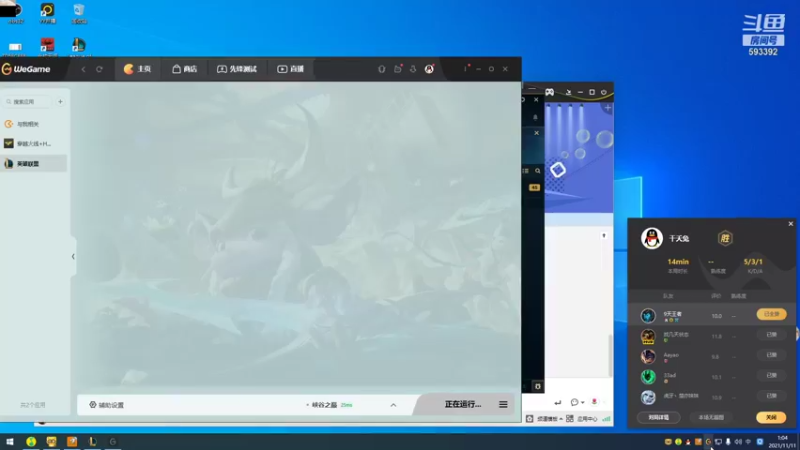Screen dimensions: 800x450
Task: Click the QQ penguin avatar in match panel
Action: [652, 238]
